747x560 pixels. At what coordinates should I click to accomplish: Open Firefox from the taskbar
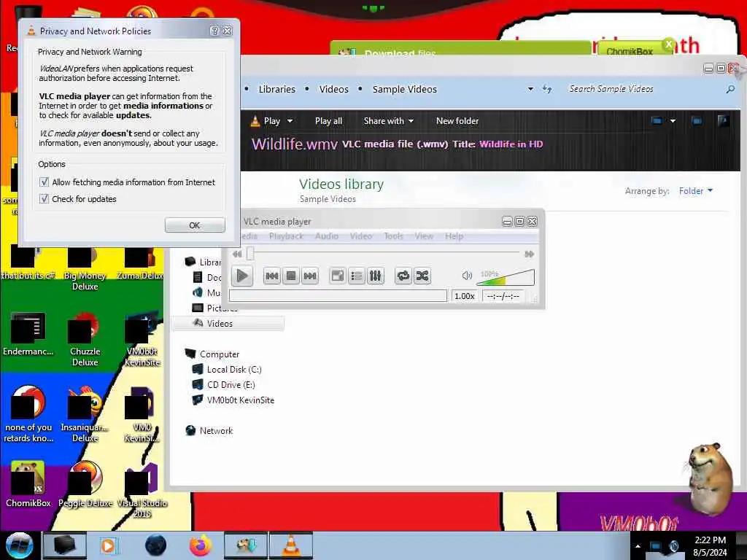pyautogui.click(x=201, y=545)
